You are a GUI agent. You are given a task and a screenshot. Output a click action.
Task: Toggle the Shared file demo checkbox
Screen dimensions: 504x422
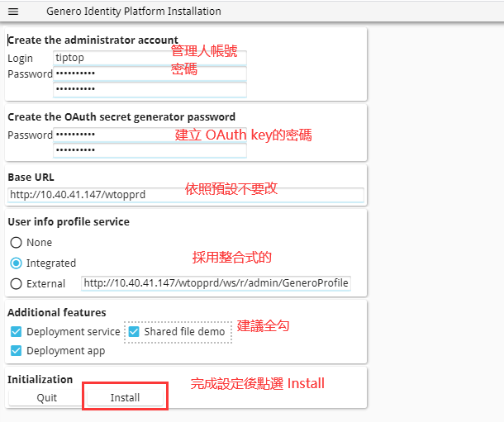[134, 331]
